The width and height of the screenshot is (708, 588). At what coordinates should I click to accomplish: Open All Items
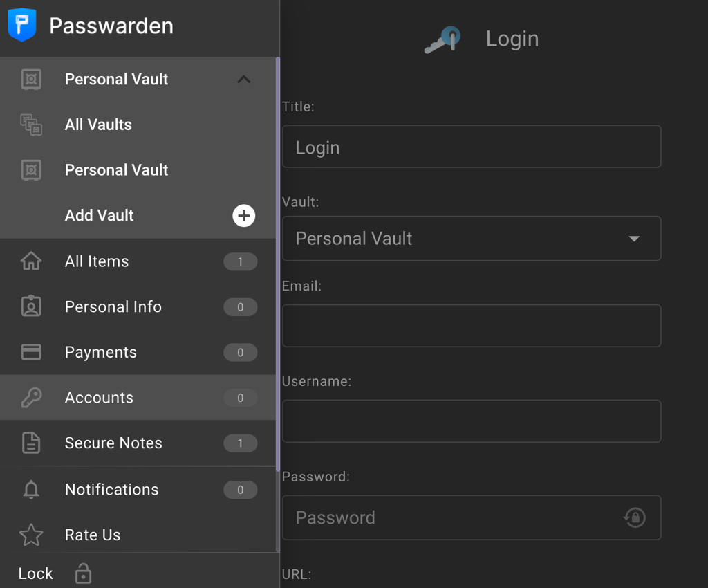point(138,261)
